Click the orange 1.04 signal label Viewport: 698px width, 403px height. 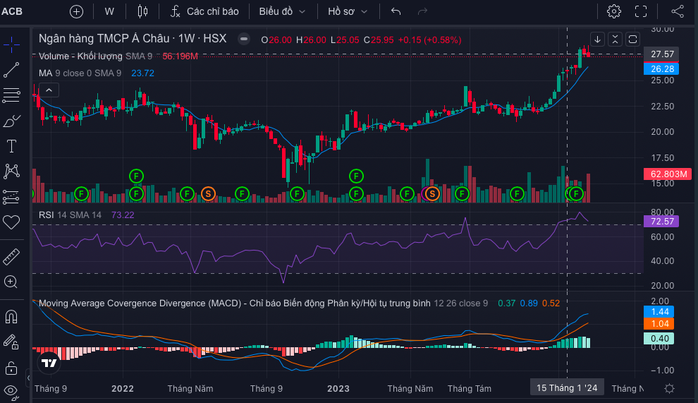click(x=659, y=324)
